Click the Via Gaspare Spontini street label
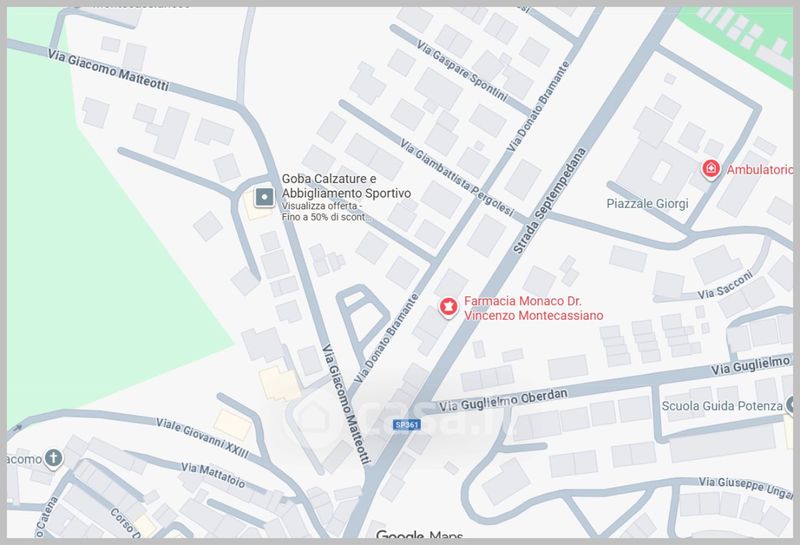Screen dimensions: 800x545 point(462,70)
